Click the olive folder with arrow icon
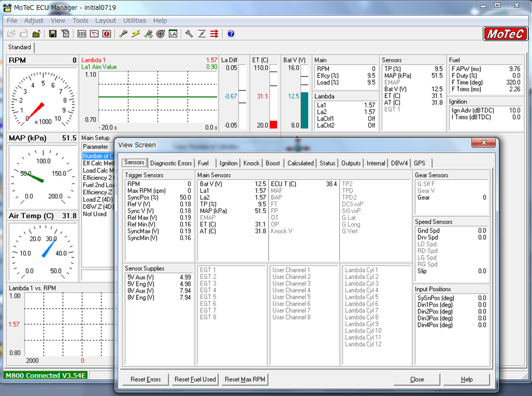Image resolution: width=532 pixels, height=396 pixels. (36, 34)
